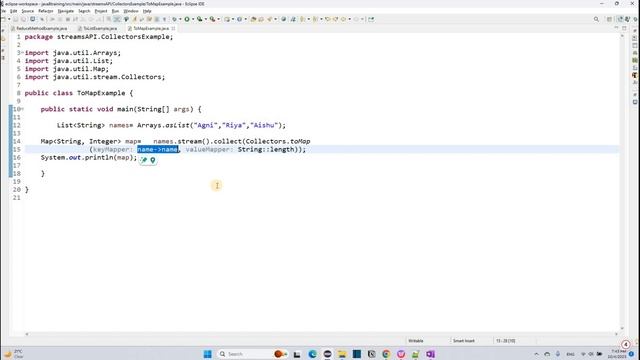Screen dimensions: 640x360
Task: Click the Run (green play) toolbar icon
Action: (x=187, y=19)
